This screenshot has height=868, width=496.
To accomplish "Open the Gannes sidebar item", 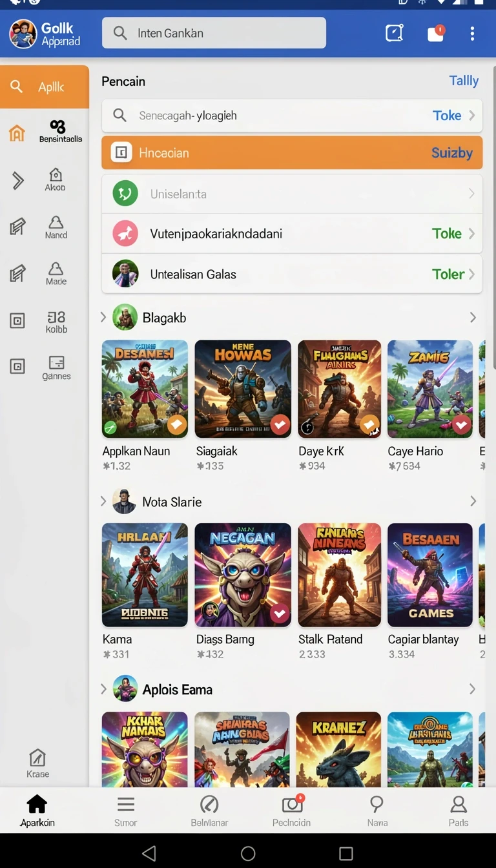I will [56, 368].
